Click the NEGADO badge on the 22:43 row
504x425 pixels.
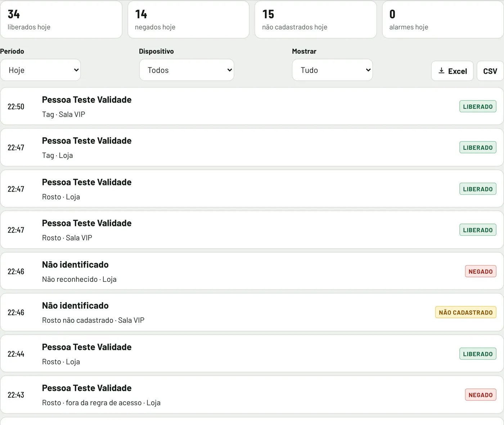[x=481, y=395]
